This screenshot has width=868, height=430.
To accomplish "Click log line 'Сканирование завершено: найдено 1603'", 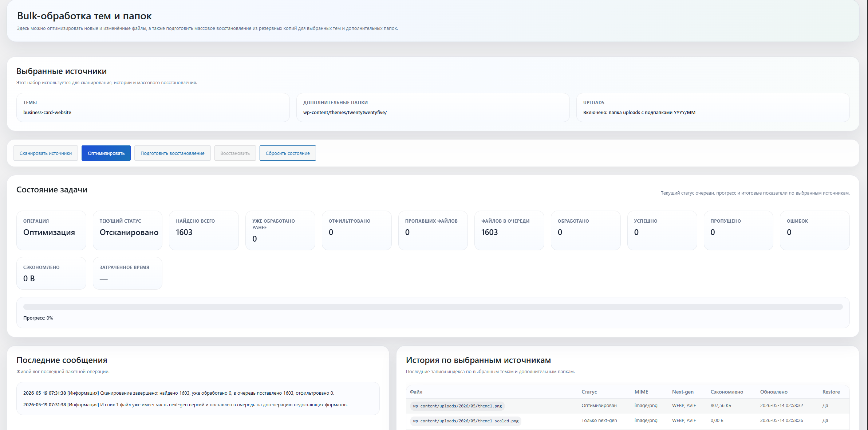I will (179, 393).
